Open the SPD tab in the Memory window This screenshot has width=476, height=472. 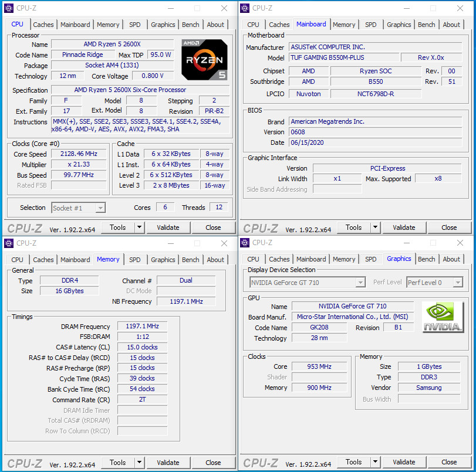click(x=134, y=259)
